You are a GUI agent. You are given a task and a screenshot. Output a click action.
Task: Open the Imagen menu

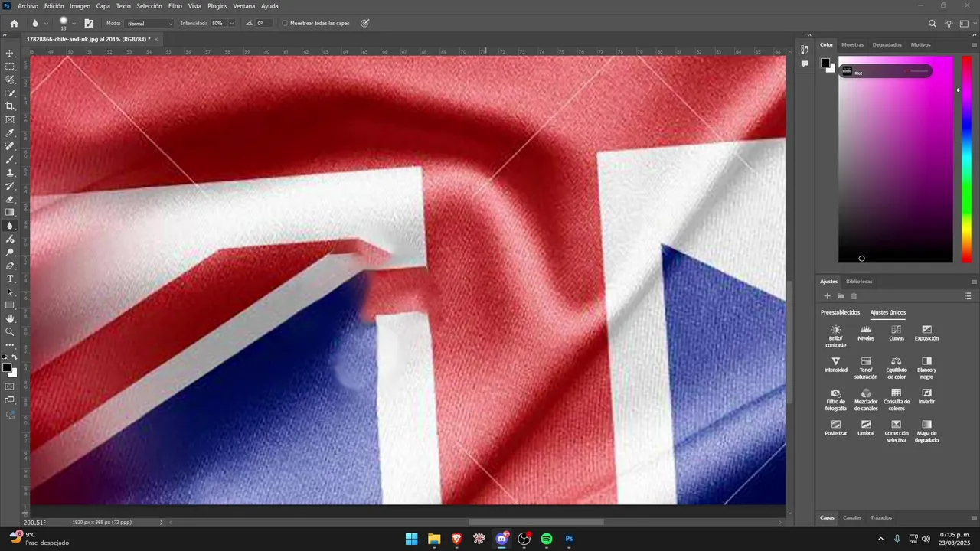(x=80, y=6)
